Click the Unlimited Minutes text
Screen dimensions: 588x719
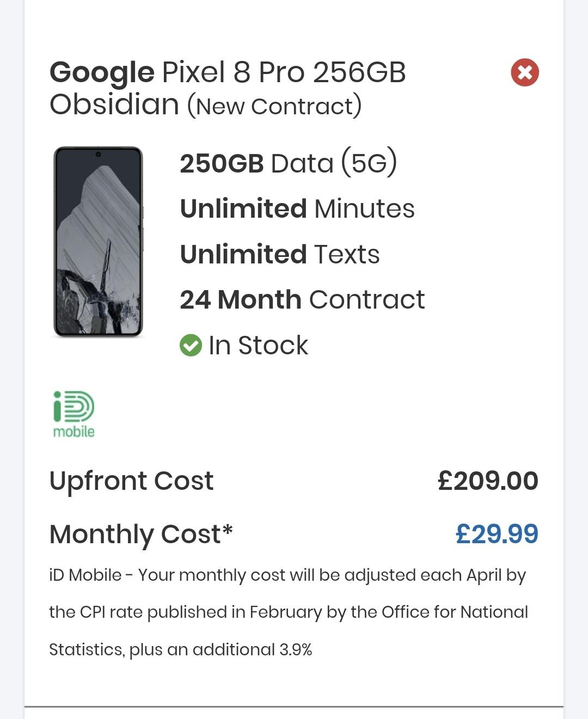pos(297,208)
